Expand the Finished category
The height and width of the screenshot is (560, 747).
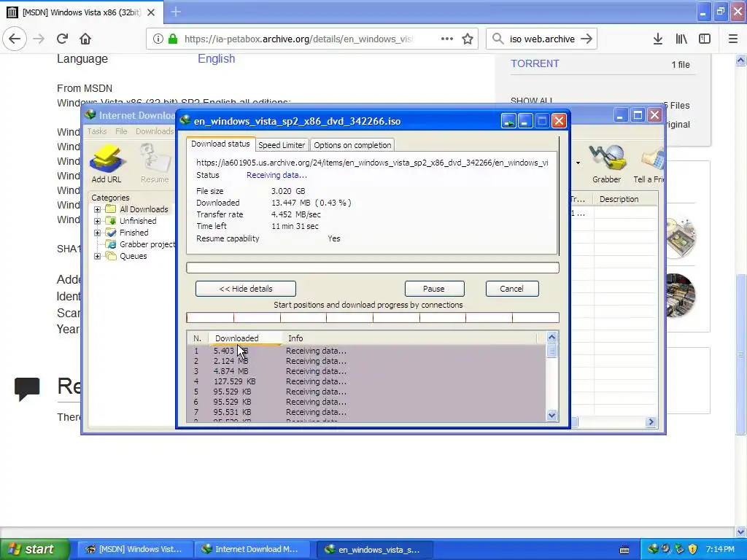click(x=97, y=233)
